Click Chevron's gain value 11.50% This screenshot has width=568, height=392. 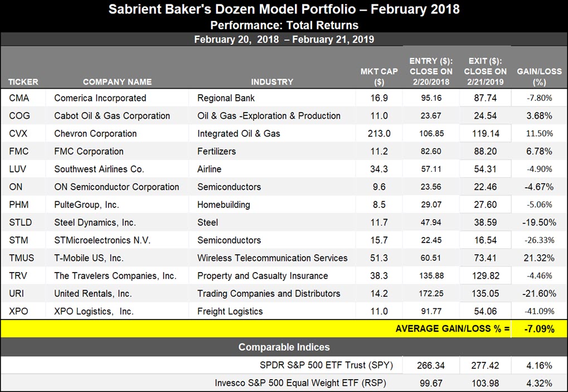click(x=540, y=133)
